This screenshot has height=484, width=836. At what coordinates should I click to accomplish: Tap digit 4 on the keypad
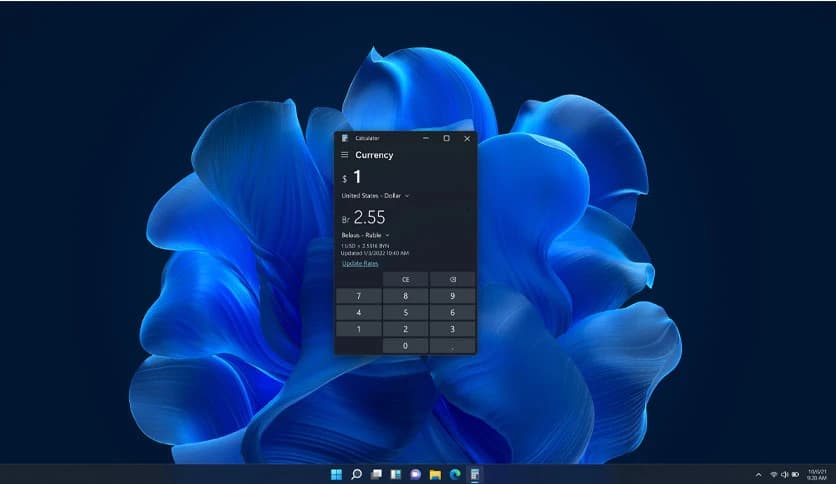358,312
